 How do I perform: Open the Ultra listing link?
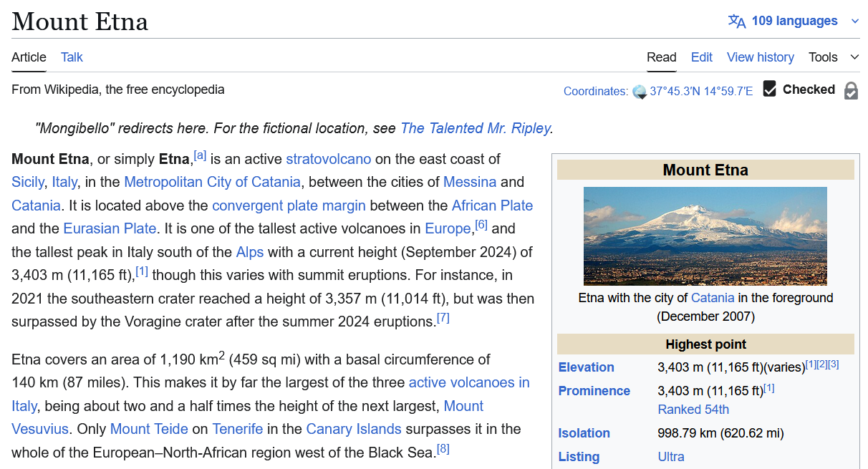(671, 457)
